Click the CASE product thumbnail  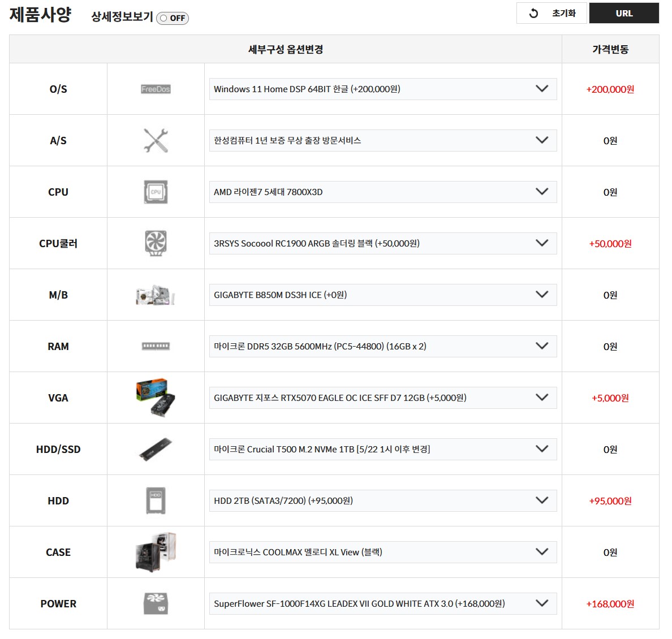156,552
